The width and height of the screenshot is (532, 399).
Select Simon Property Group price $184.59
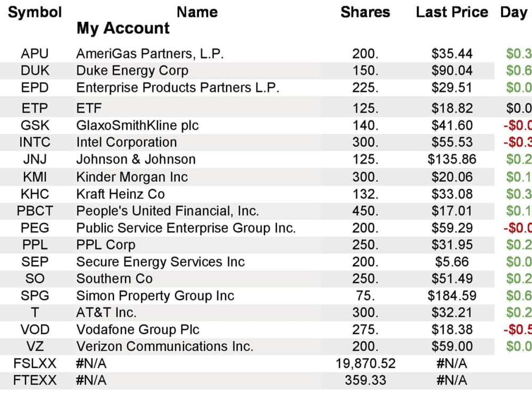452,296
